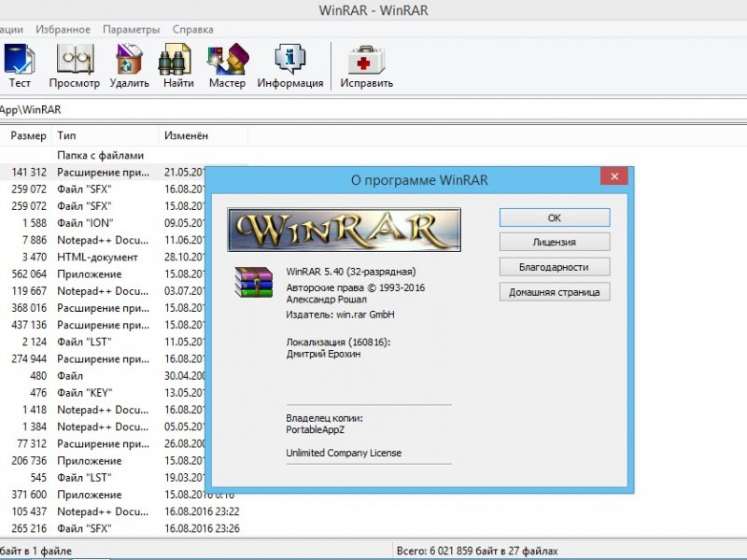Viewport: 747px width, 560px height.
Task: Select the Папка с файлами row
Action: (x=124, y=155)
